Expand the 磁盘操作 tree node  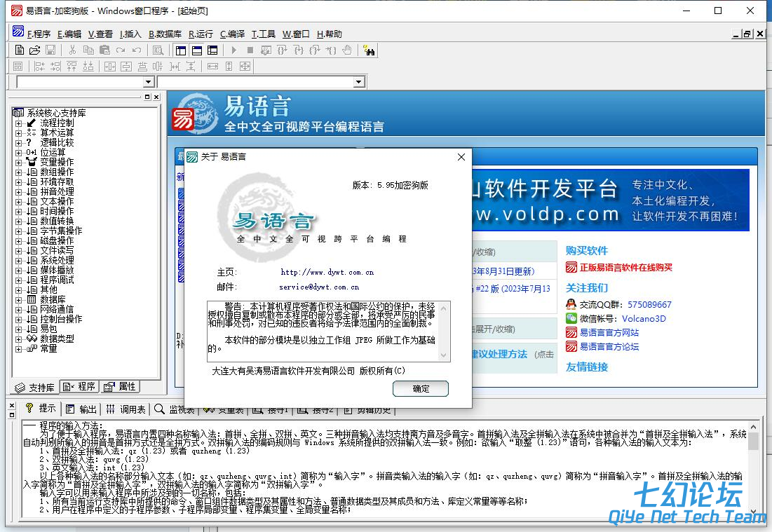tap(18, 241)
